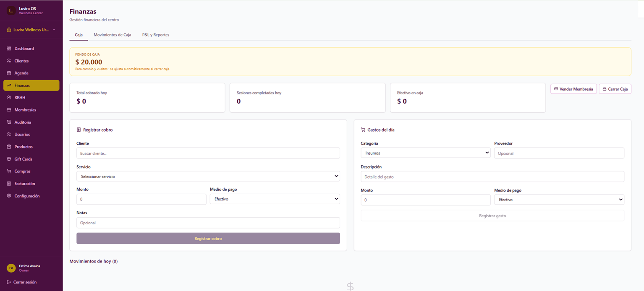Click the Monto field in Gastos del día
The height and width of the screenshot is (291, 644).
[426, 200]
